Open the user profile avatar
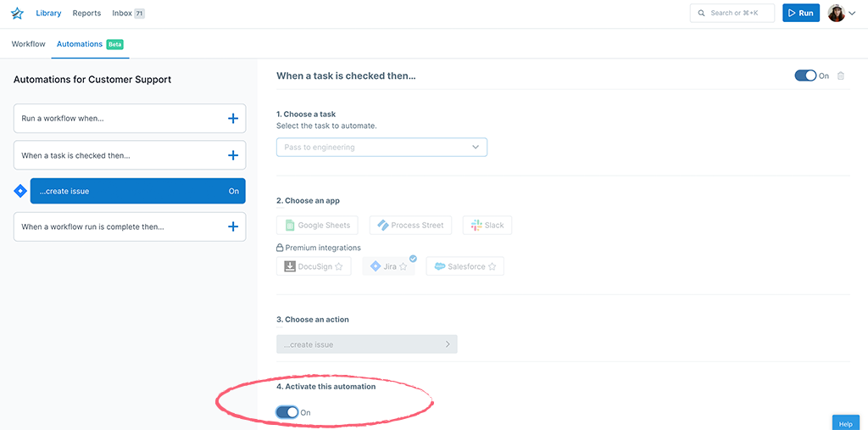This screenshot has height=430, width=868. (x=837, y=14)
